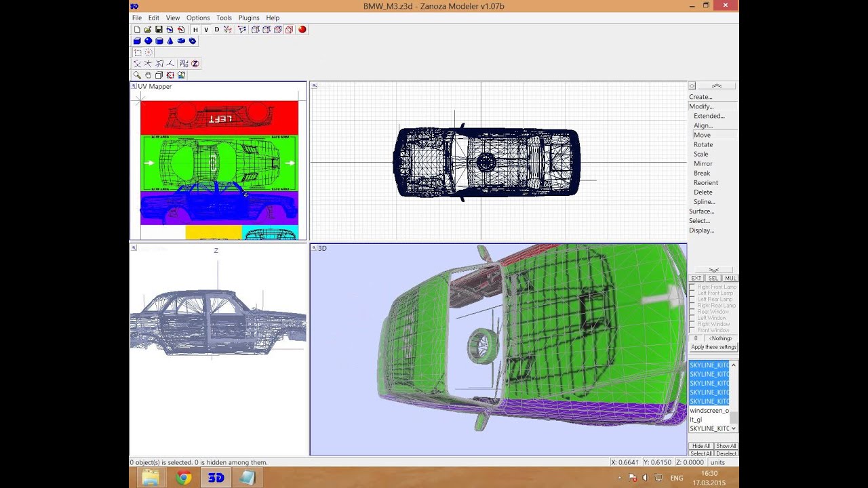Click the red sphere render icon

302,30
